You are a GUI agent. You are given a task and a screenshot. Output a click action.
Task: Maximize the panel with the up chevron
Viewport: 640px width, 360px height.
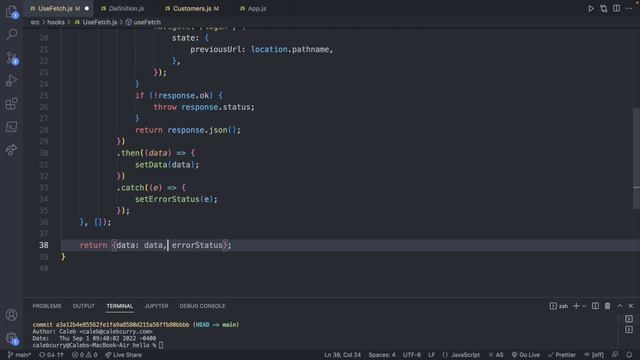(620, 306)
